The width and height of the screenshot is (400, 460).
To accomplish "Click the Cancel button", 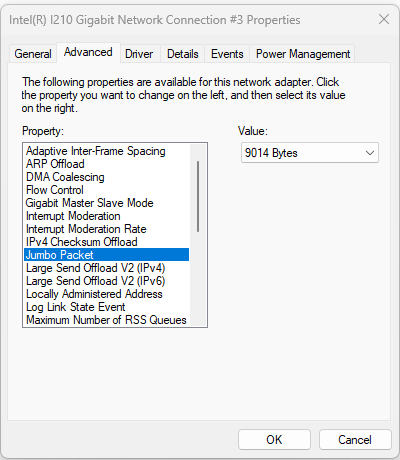I will [355, 439].
